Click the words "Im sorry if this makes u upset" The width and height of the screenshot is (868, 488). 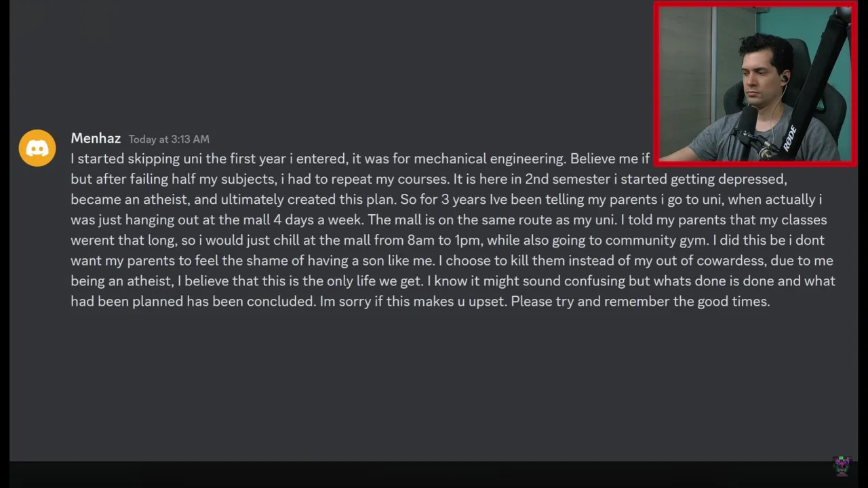[x=413, y=301]
